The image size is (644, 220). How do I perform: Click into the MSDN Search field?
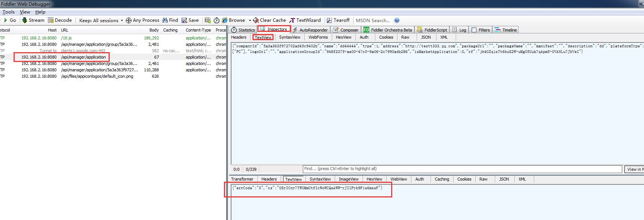click(x=373, y=20)
